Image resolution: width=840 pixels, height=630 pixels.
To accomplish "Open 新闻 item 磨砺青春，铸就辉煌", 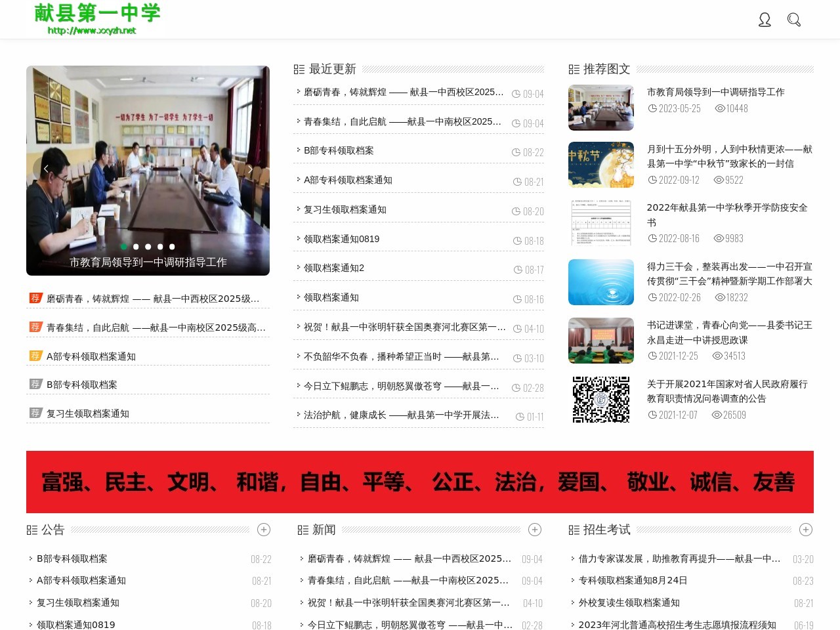I will [x=409, y=559].
